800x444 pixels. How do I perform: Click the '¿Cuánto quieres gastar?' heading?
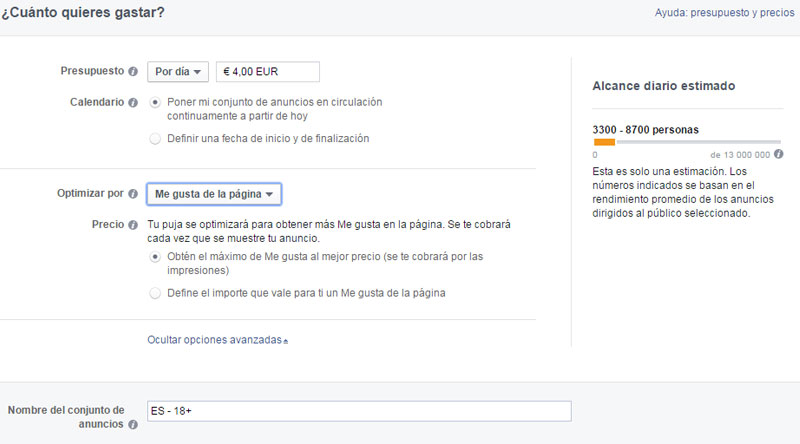[x=83, y=12]
